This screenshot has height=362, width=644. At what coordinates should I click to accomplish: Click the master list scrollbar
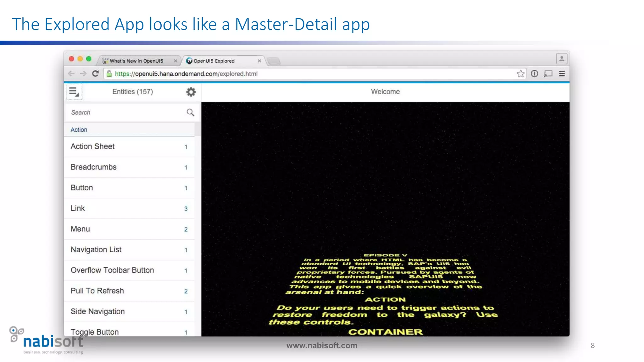pyautogui.click(x=197, y=129)
